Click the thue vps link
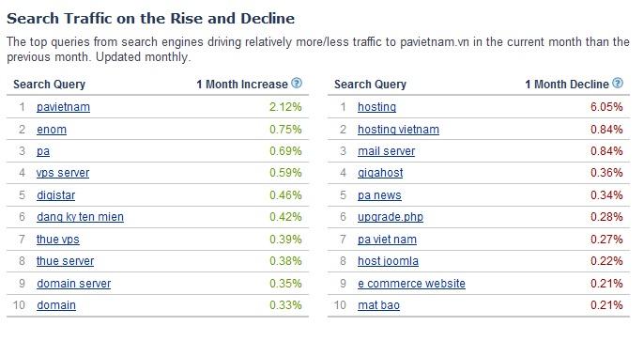Screen dimensions: 644x341 [58, 240]
